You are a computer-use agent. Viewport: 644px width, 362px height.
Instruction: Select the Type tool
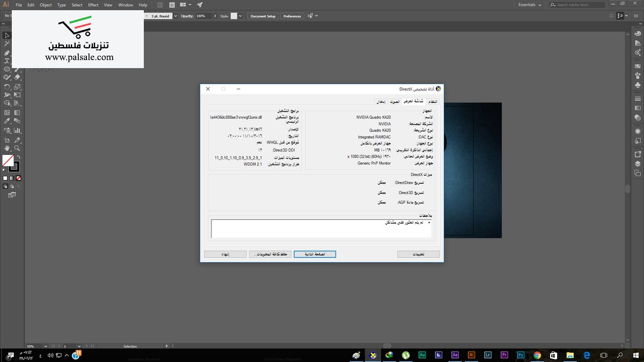pyautogui.click(x=7, y=61)
